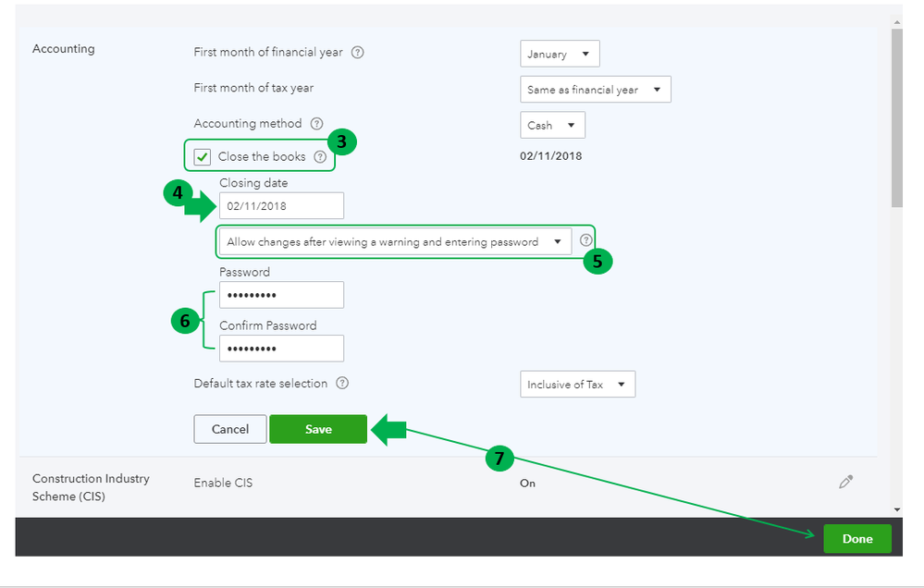Open the January financial year dropdown

coord(560,54)
